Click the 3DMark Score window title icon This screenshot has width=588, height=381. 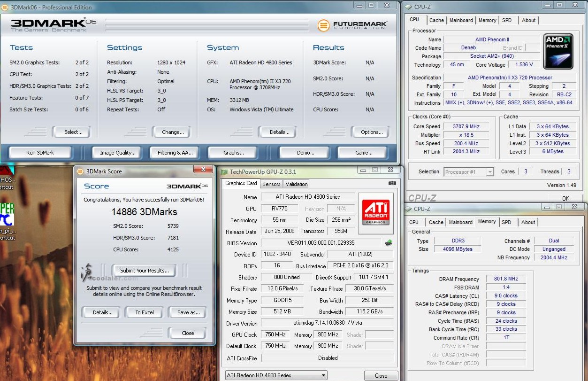click(80, 171)
